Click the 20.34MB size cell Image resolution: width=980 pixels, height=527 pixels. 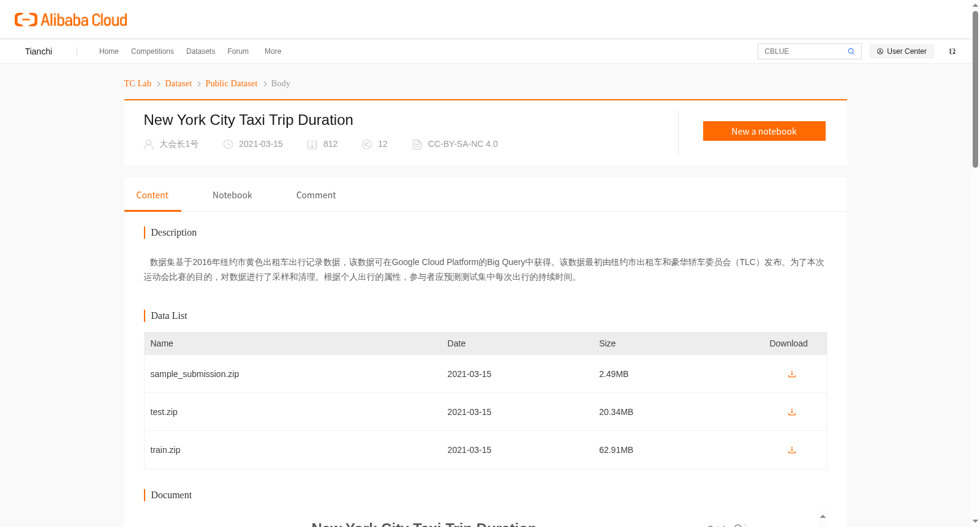coord(616,412)
